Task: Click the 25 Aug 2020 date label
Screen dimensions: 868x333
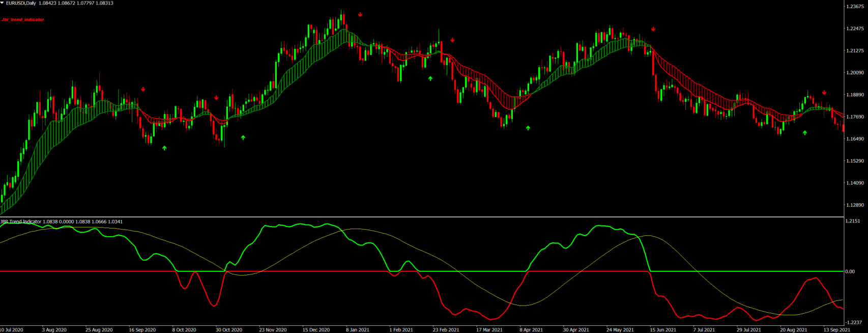Action: click(99, 330)
